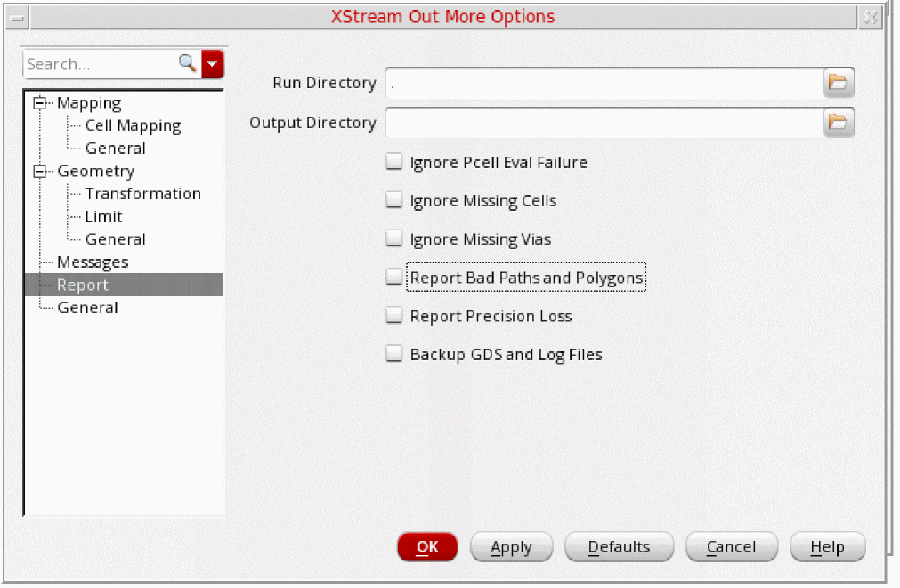Click the Output Directory folder browse icon
900x588 pixels.
837,123
